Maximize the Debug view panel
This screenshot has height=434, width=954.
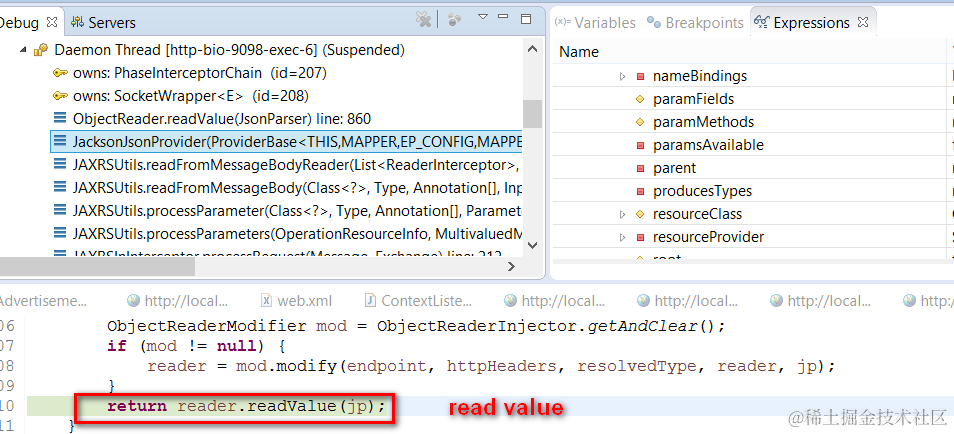pyautogui.click(x=526, y=18)
